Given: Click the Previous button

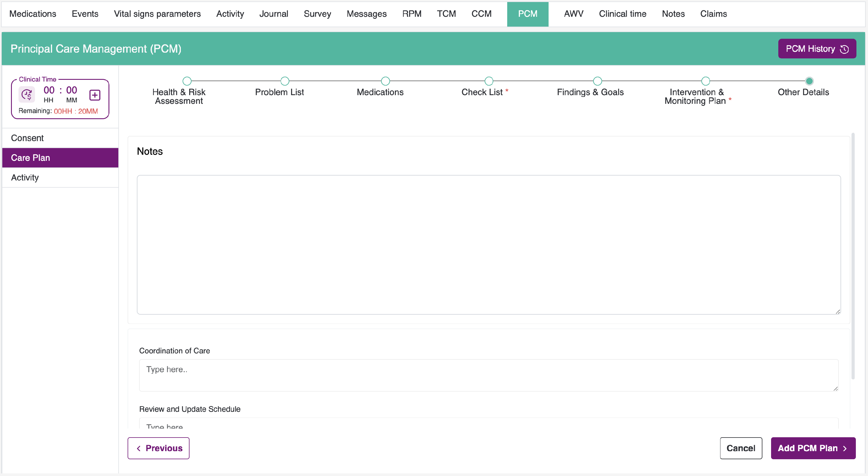Looking at the screenshot, I should [x=158, y=448].
